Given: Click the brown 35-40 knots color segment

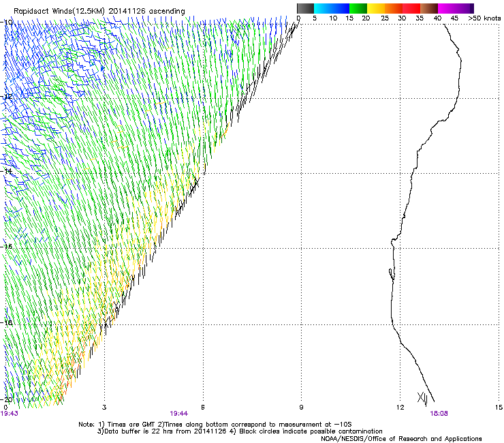Looking at the screenshot, I should point(429,8).
